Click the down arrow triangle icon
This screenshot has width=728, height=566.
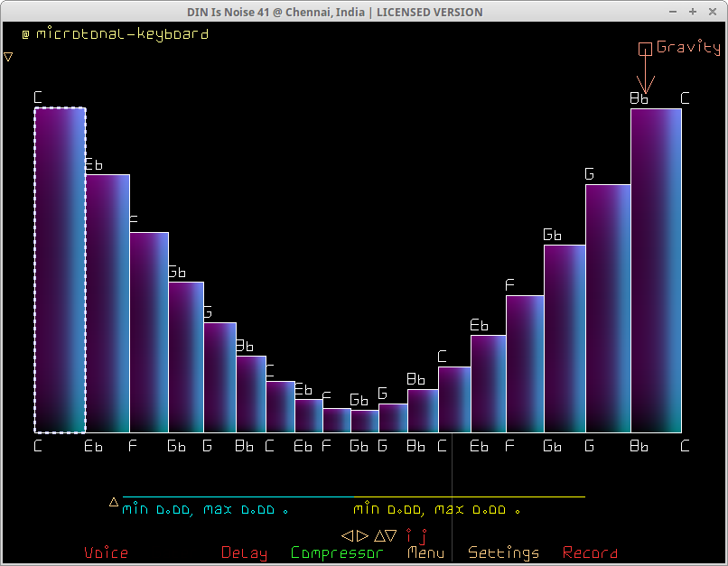tap(391, 535)
